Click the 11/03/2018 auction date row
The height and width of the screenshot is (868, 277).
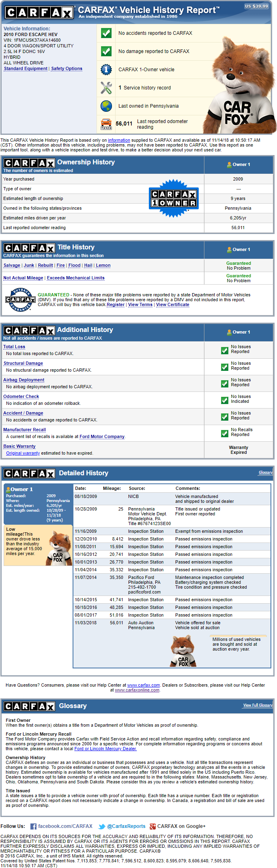coord(172,625)
